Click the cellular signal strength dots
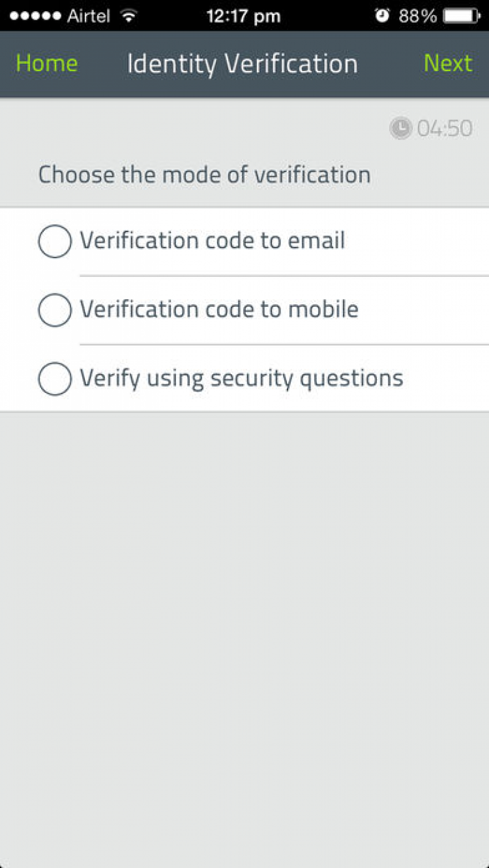The image size is (489, 868). pyautogui.click(x=35, y=16)
